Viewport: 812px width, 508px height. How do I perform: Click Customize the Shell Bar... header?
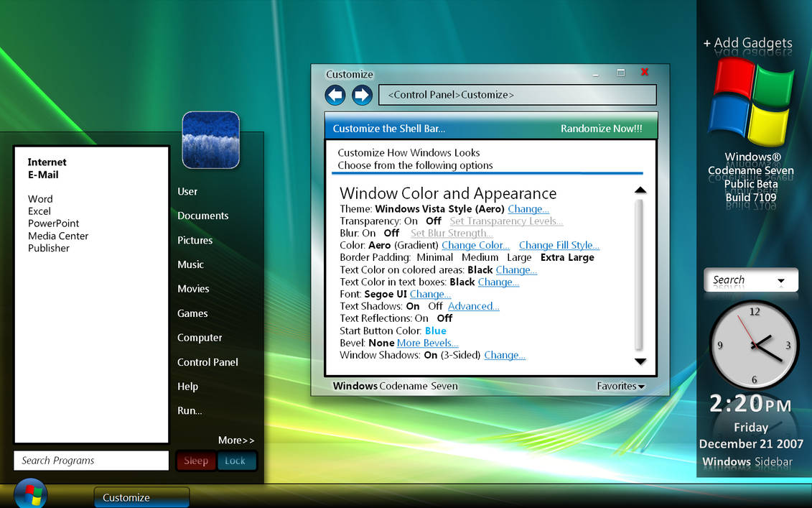coord(389,129)
